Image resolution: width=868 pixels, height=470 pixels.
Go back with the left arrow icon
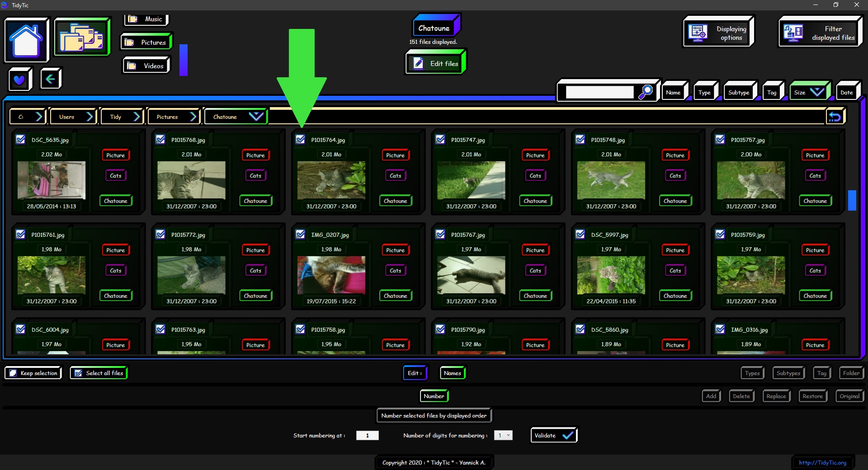51,79
